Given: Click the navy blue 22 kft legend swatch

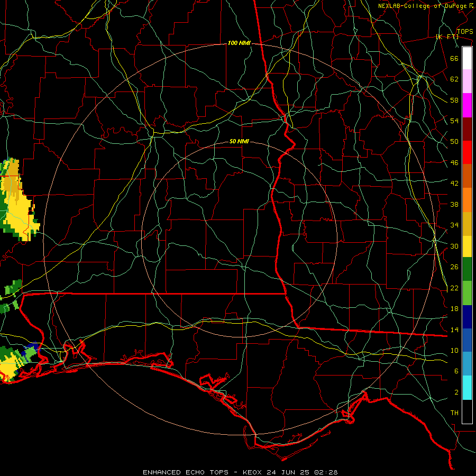Looking at the screenshot, I should point(467,317).
